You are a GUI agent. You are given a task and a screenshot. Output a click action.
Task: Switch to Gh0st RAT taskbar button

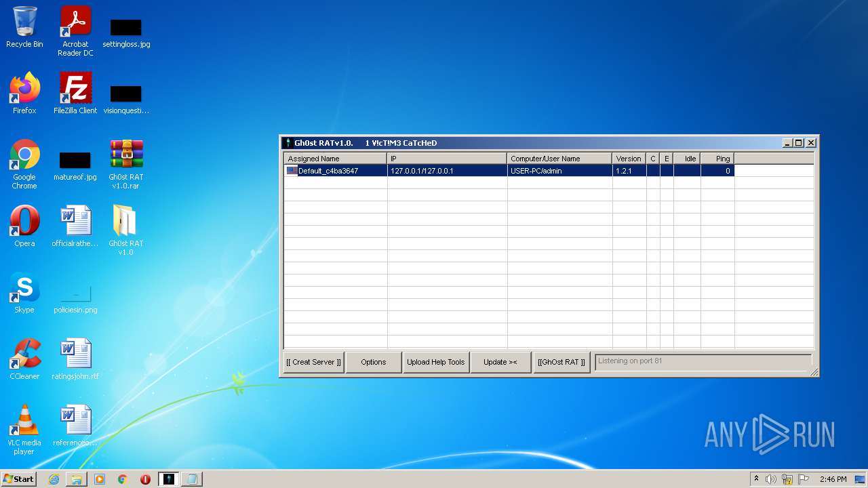pyautogui.click(x=169, y=479)
